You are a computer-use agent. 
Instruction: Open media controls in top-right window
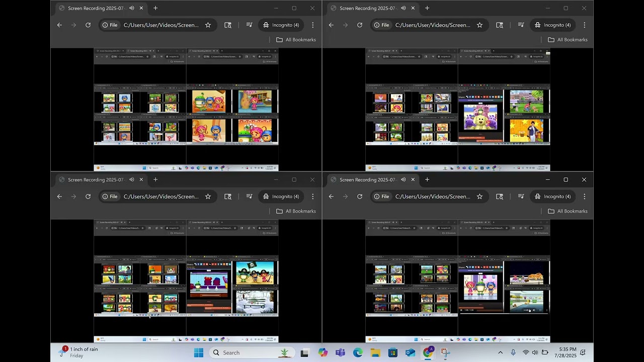coord(521,25)
